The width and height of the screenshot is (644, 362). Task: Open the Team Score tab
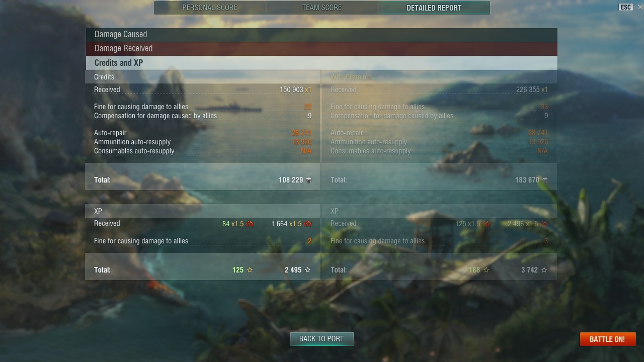click(322, 8)
